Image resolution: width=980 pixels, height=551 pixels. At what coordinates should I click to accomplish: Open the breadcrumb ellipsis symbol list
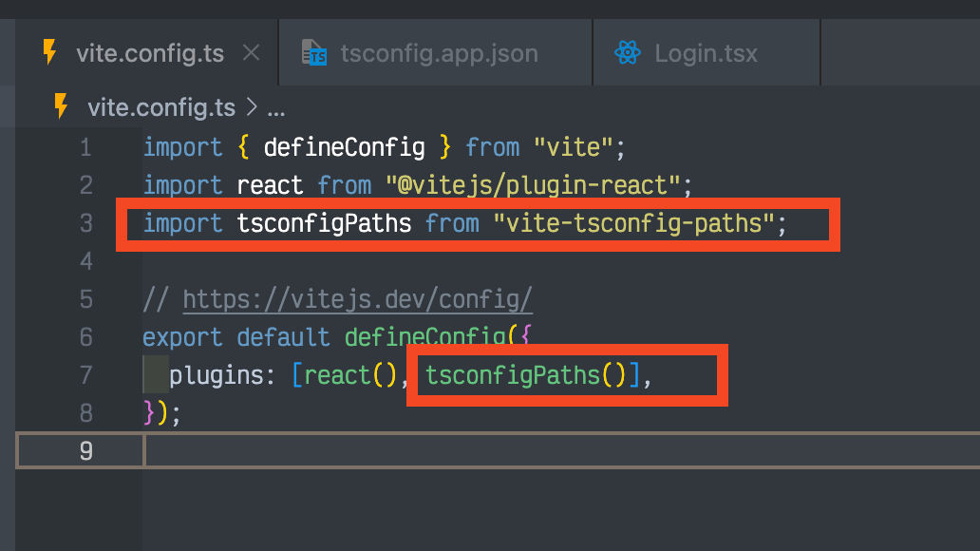click(275, 111)
